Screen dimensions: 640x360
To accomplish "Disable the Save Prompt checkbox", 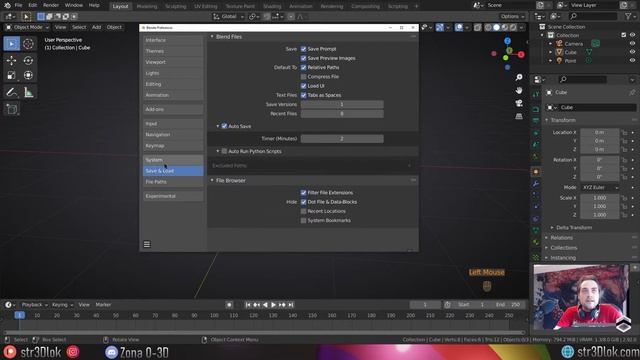I will click(x=303, y=49).
